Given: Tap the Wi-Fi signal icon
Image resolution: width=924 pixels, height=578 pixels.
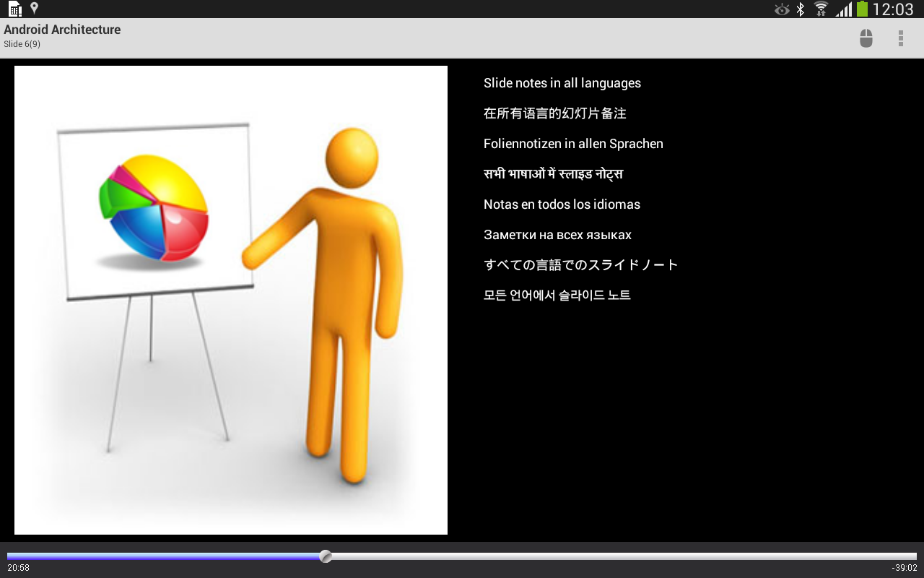Looking at the screenshot, I should [822, 9].
